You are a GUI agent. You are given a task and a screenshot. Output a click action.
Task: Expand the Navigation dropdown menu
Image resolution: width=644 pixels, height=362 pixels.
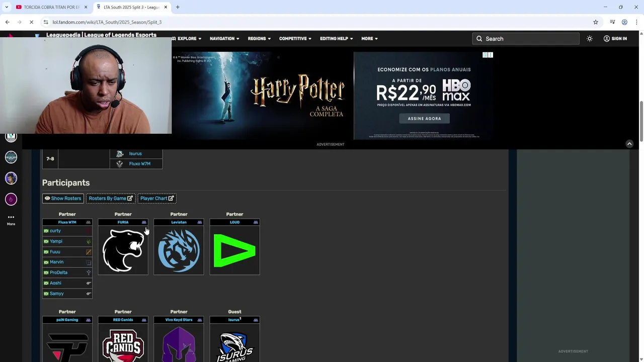(224, 39)
